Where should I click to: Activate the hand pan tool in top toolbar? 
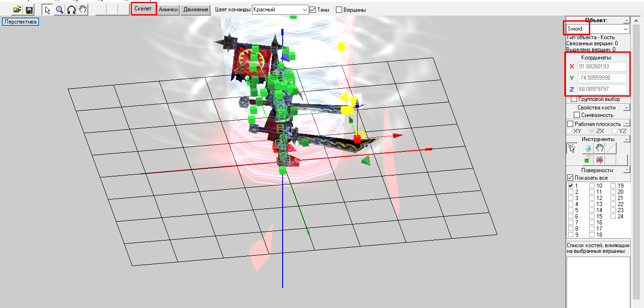(83, 9)
